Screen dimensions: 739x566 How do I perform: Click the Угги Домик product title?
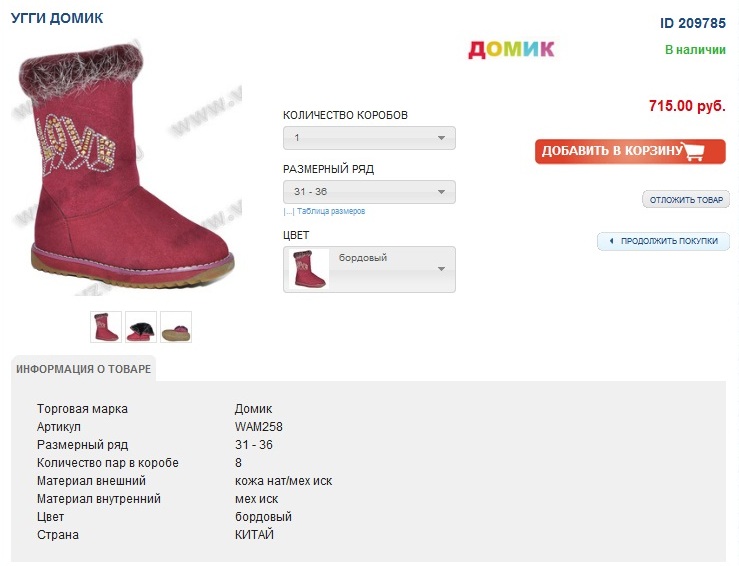[57, 18]
